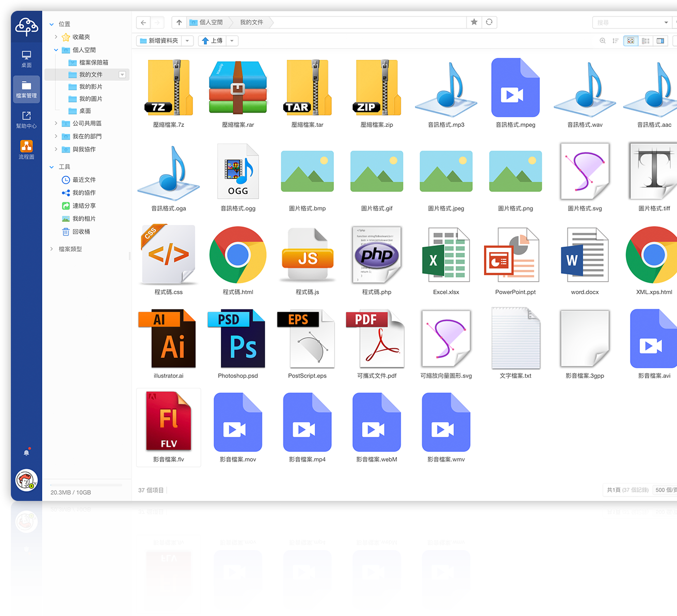Viewport: 677px width, 616px height.
Task: Select the Photoshop.psd file
Action: [x=237, y=344]
